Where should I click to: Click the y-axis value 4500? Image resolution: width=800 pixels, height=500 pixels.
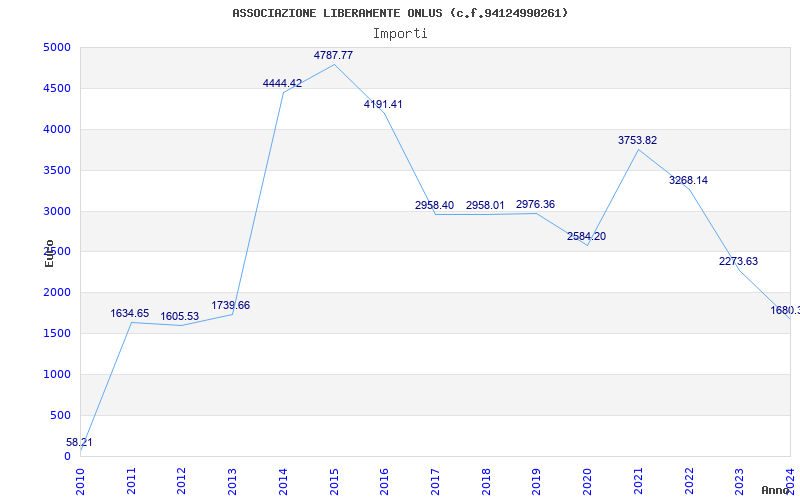click(57, 88)
